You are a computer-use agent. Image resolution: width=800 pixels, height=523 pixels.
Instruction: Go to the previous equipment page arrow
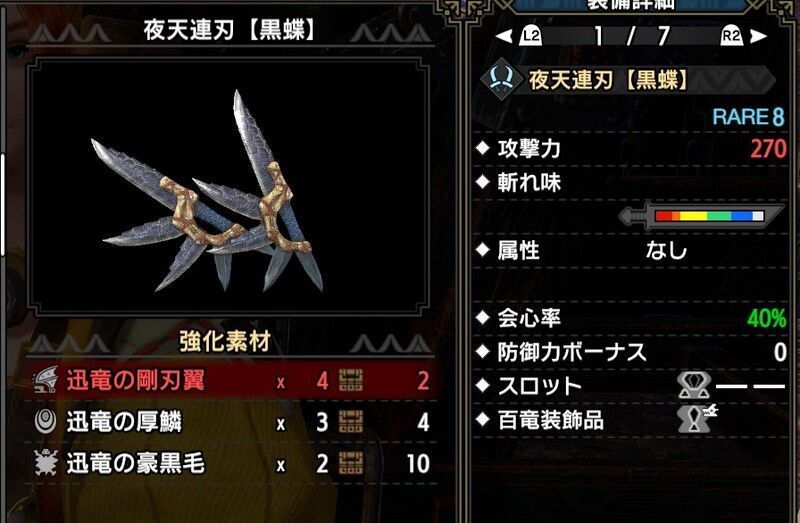(504, 36)
